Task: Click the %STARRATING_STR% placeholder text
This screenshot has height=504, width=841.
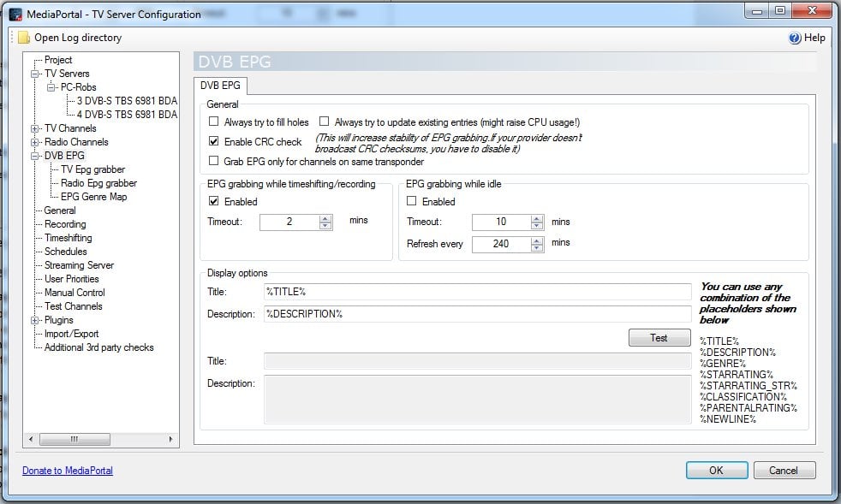Action: click(x=749, y=386)
